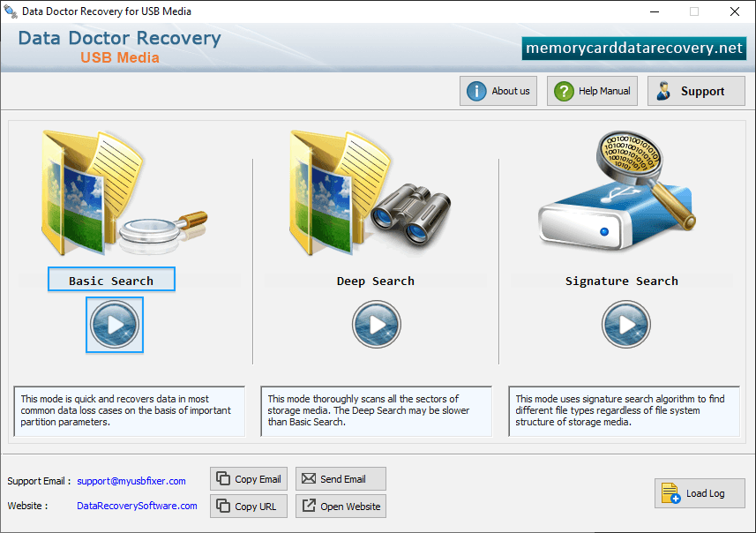This screenshot has height=533, width=756.
Task: Open the website in a browser
Action: click(x=341, y=506)
